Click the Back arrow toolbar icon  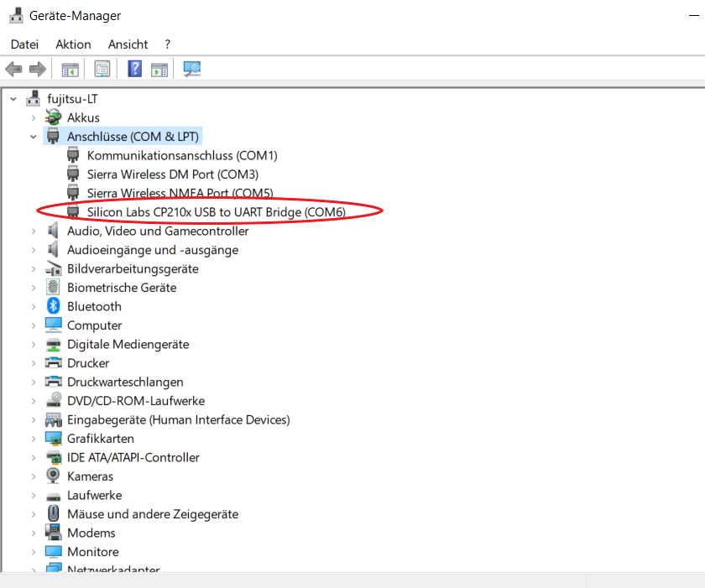pyautogui.click(x=13, y=69)
